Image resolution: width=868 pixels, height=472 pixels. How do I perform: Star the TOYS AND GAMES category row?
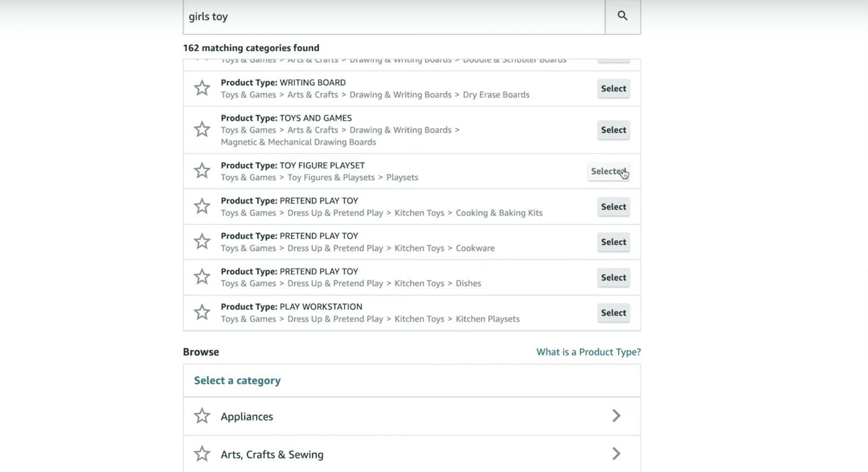202,129
